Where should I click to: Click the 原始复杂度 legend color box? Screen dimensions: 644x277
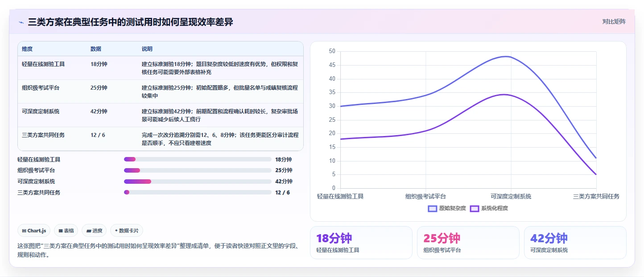point(432,208)
